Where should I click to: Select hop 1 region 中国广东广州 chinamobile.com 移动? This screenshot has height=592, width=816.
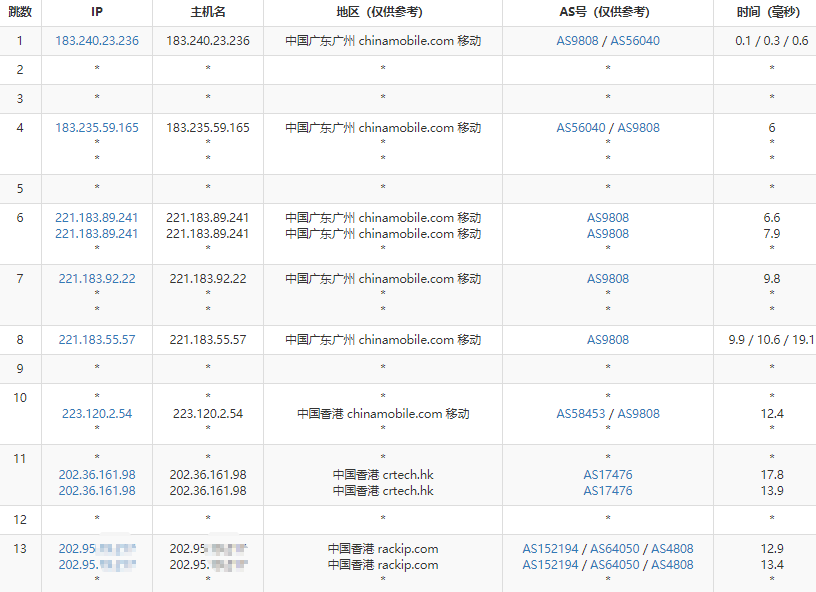click(x=383, y=41)
